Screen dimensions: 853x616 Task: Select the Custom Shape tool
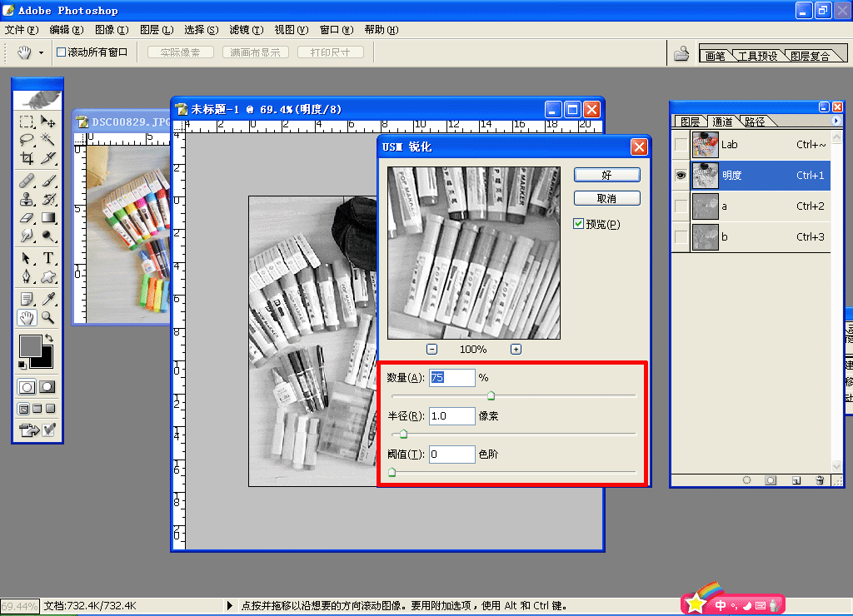click(x=47, y=276)
